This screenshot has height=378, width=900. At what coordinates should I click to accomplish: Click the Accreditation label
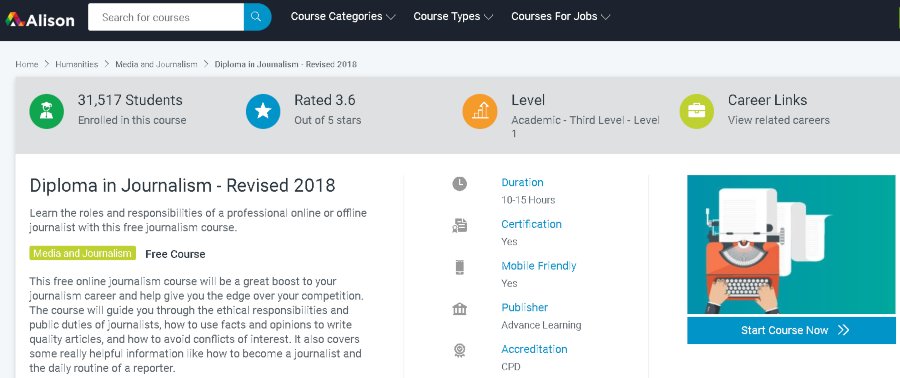534,349
